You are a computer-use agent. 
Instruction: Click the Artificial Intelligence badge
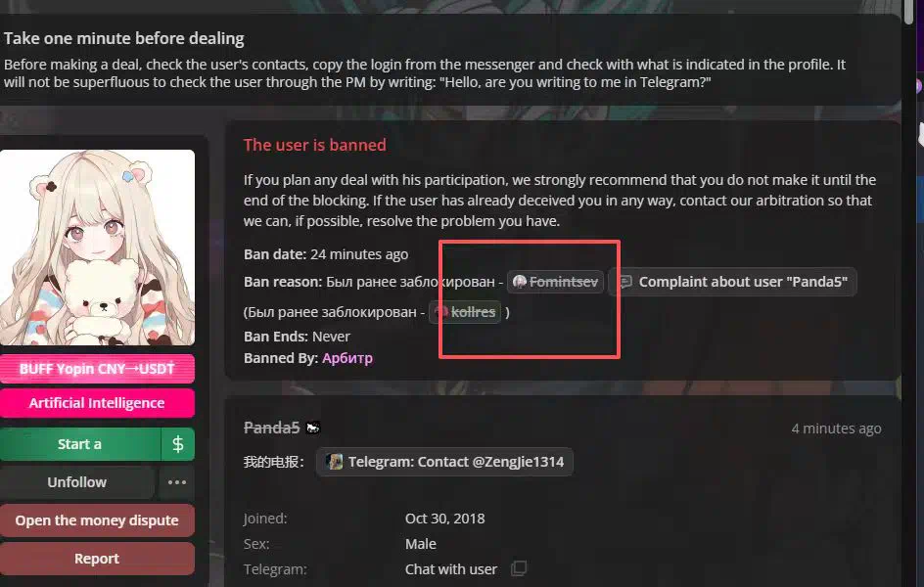click(97, 403)
